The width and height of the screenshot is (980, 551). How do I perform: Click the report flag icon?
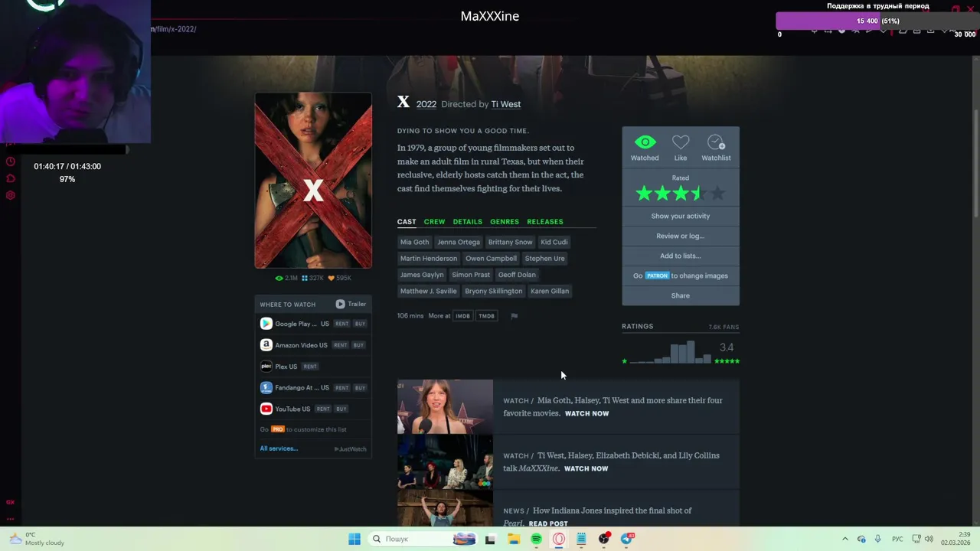(514, 315)
